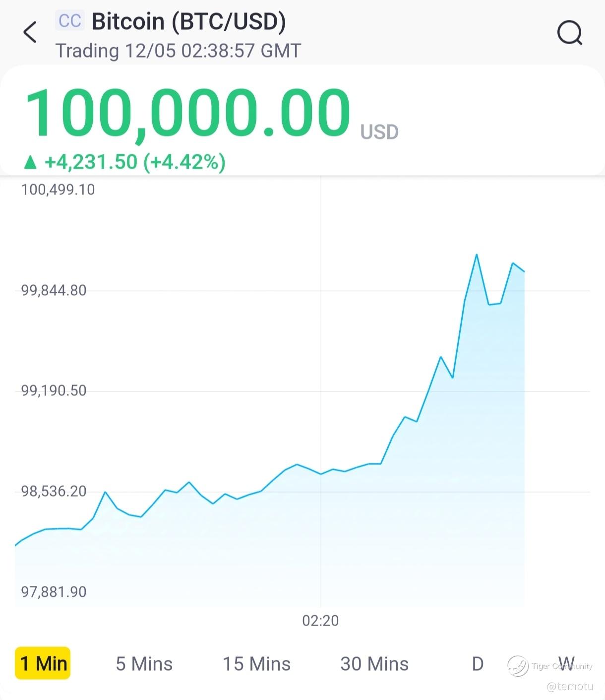Open the search magnifier icon
The image size is (605, 700).
pos(569,33)
